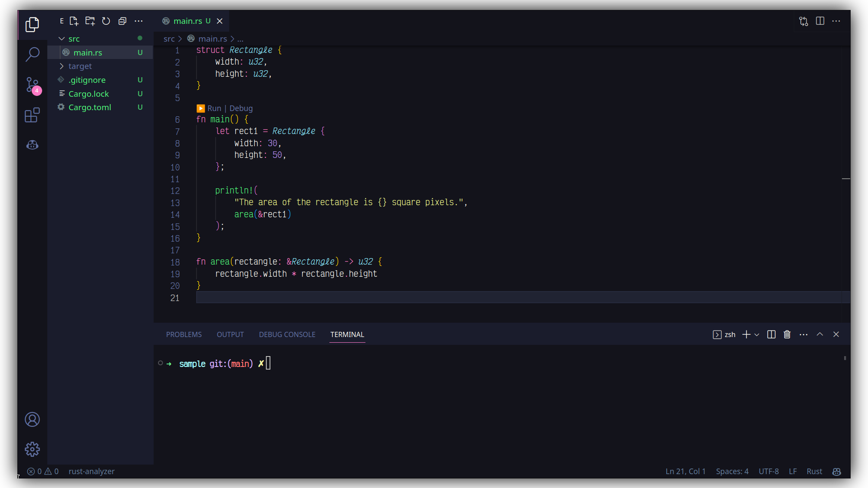Image resolution: width=868 pixels, height=488 pixels.
Task: Open new terminal profile dropdown arrow
Action: pyautogui.click(x=757, y=335)
